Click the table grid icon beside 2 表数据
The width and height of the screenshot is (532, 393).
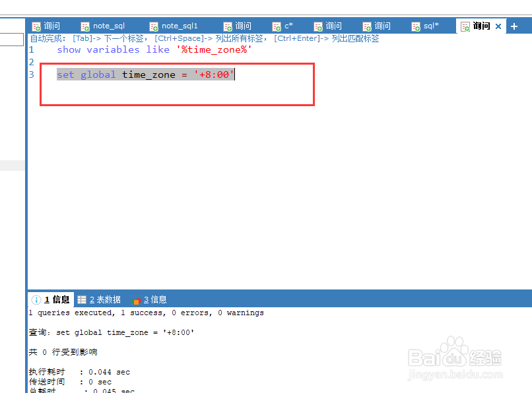[81, 299]
